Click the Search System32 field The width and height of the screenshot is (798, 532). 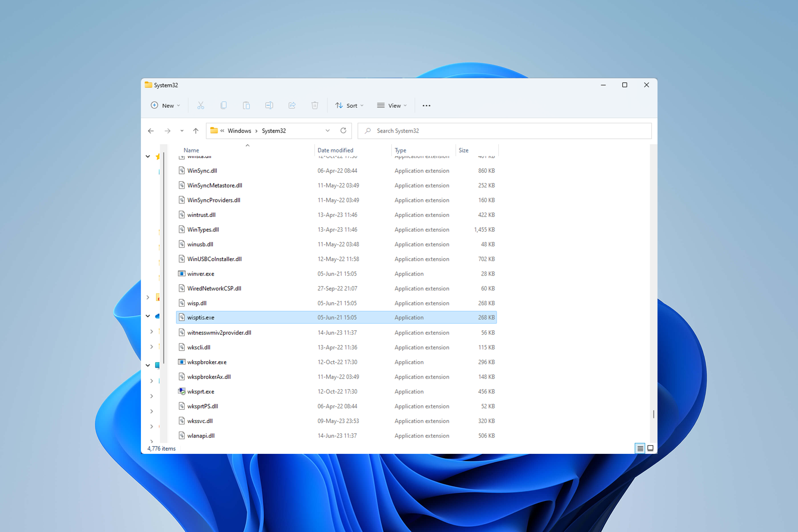[505, 131]
